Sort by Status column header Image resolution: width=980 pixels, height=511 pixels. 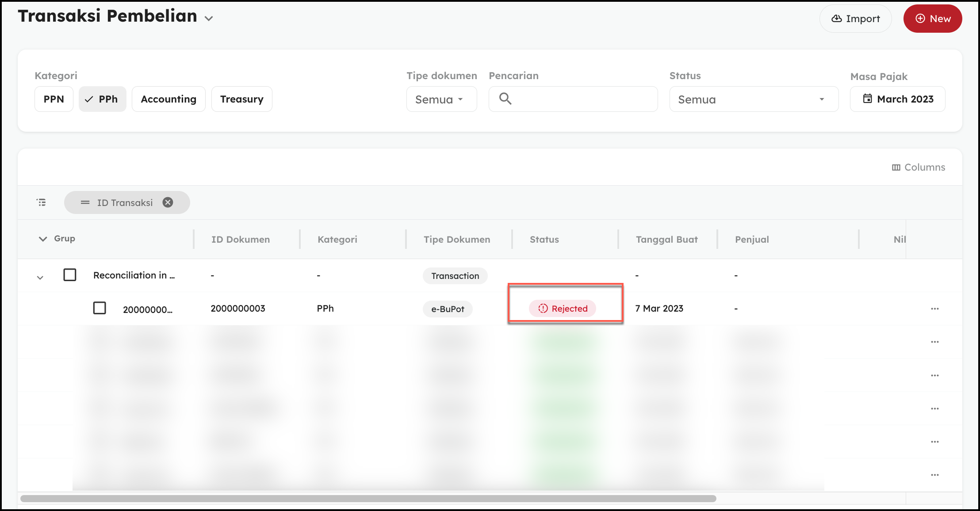544,239
